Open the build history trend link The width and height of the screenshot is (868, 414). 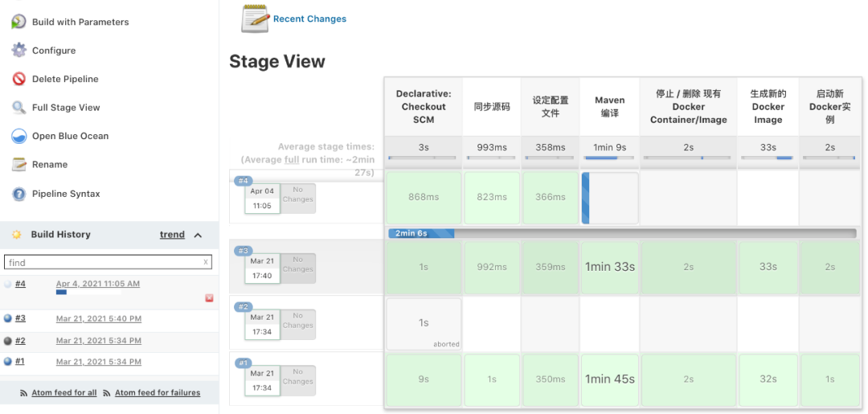point(172,235)
